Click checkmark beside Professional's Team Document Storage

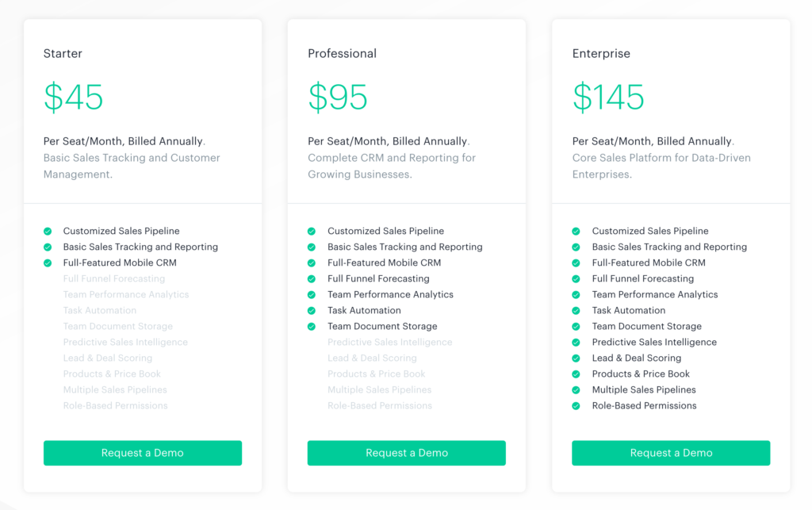click(x=311, y=327)
